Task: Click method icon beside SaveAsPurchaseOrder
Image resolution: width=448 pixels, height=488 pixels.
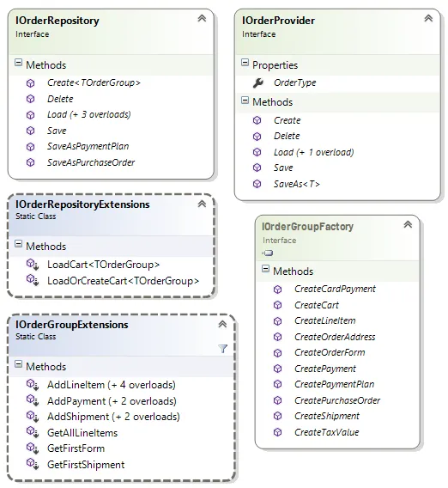Action: [31, 162]
